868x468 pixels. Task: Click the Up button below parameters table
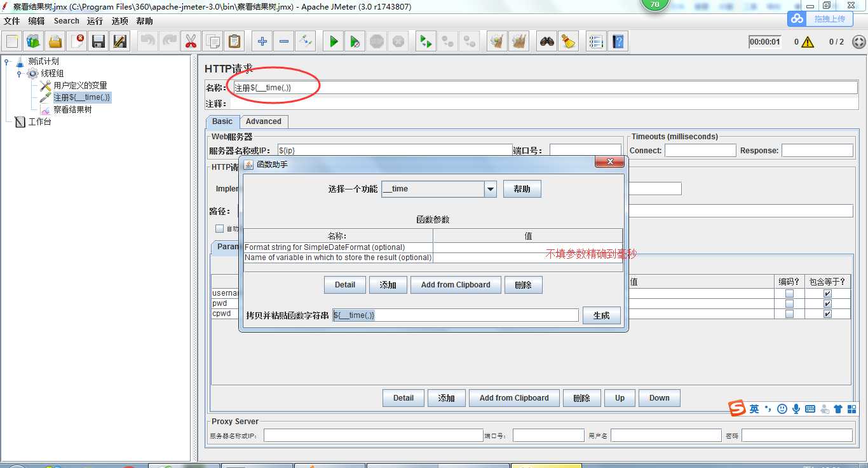(620, 398)
